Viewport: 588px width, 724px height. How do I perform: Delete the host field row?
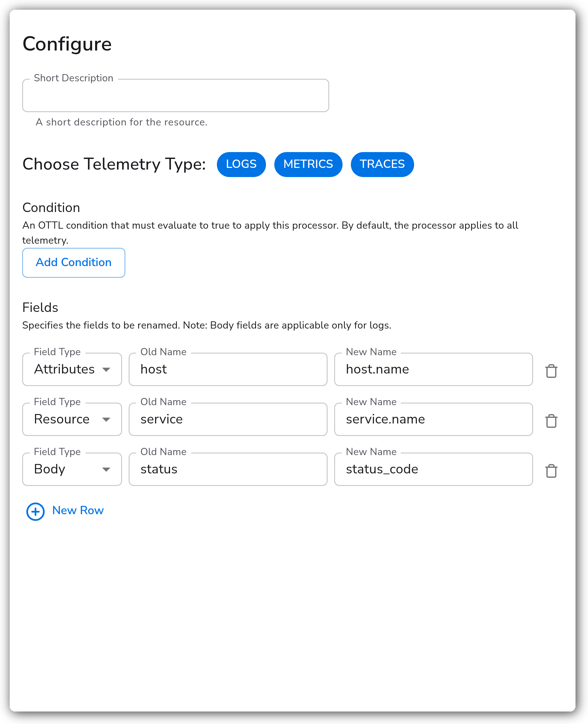551,371
